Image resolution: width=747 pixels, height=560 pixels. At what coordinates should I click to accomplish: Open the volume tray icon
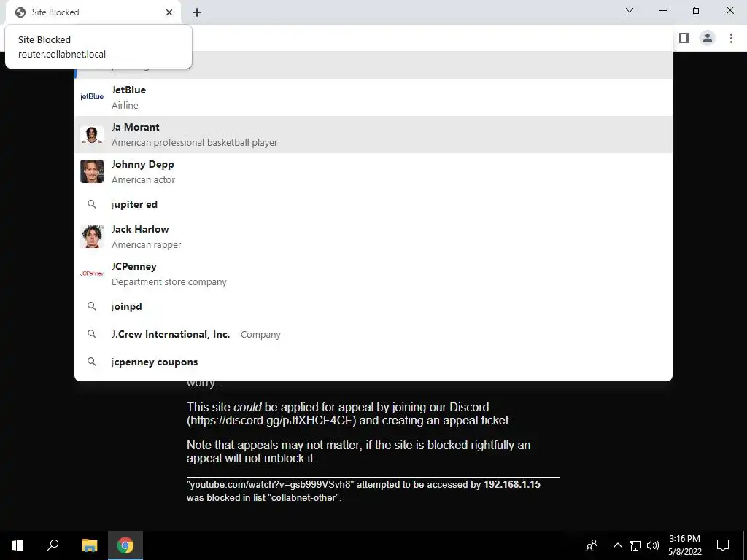coord(653,545)
